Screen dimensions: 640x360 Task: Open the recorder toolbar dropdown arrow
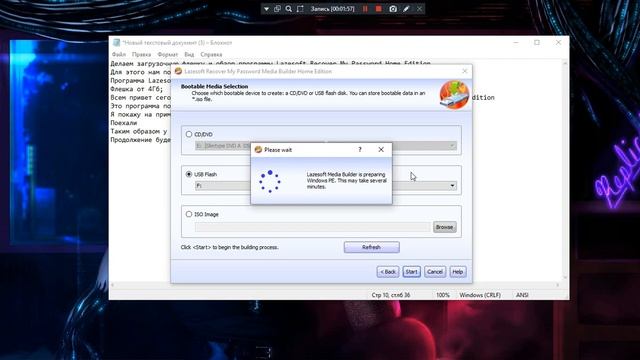(266, 9)
